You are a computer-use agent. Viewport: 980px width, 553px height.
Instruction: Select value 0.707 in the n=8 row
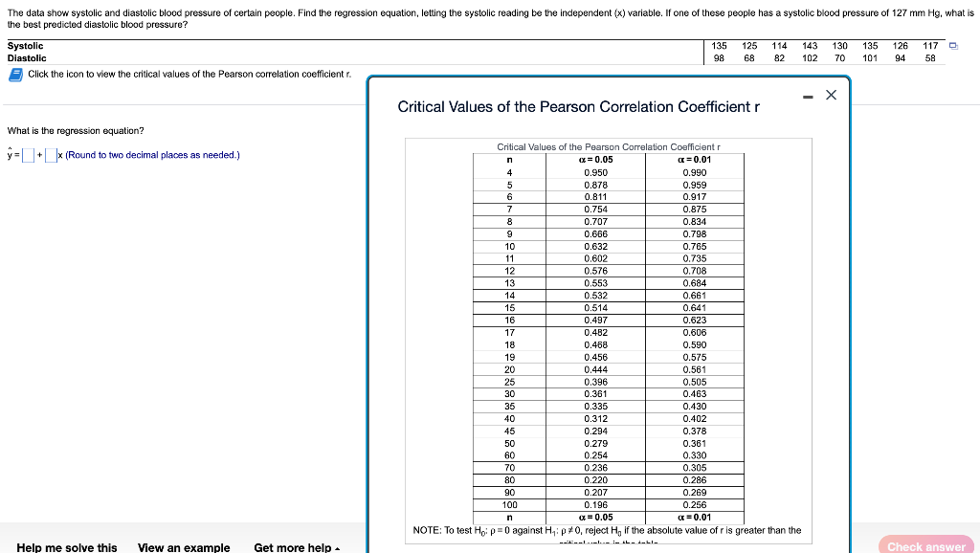(595, 222)
